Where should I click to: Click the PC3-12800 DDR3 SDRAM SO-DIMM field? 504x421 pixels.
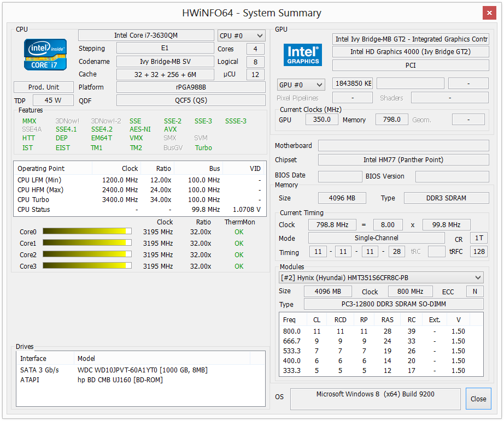point(394,304)
